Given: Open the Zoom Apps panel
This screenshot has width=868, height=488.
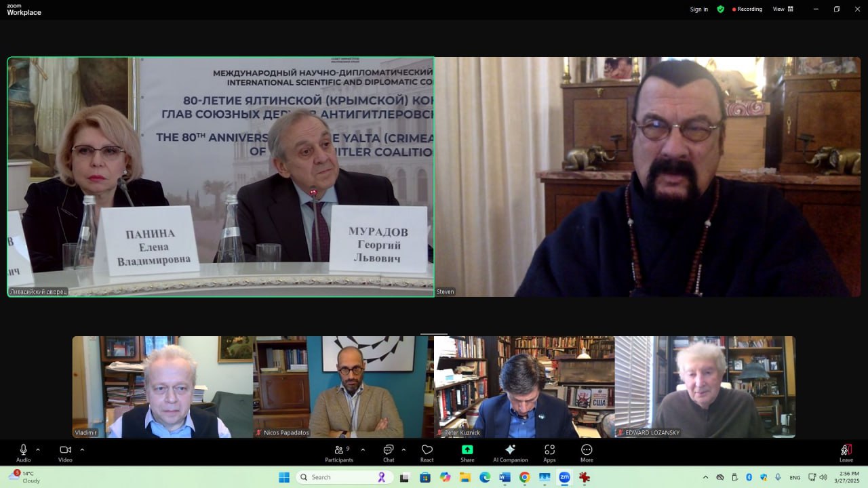Looking at the screenshot, I should pos(549,452).
